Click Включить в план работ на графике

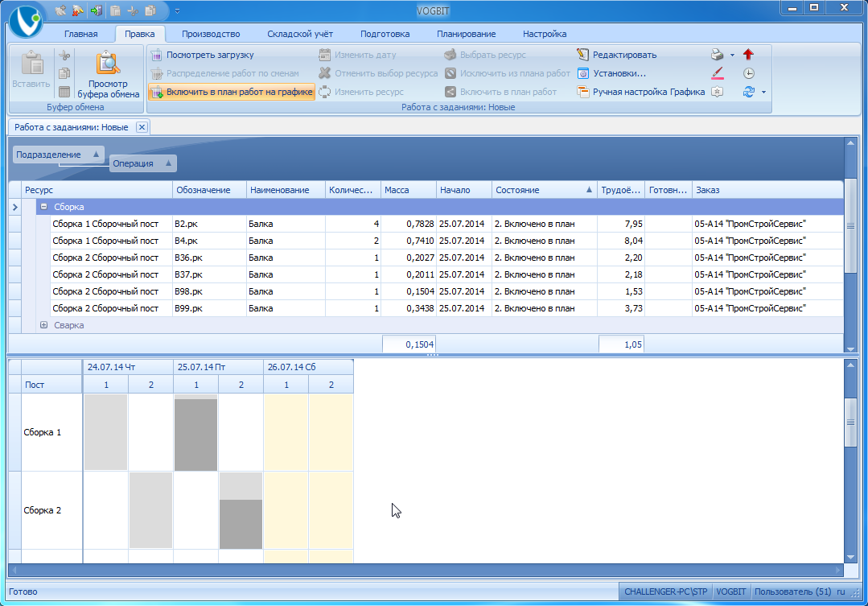[x=232, y=92]
